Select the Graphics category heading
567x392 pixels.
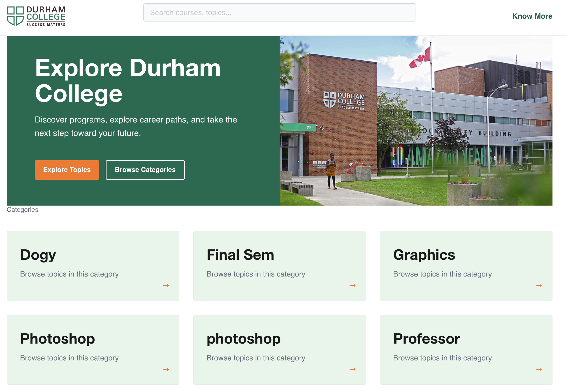[x=424, y=255]
